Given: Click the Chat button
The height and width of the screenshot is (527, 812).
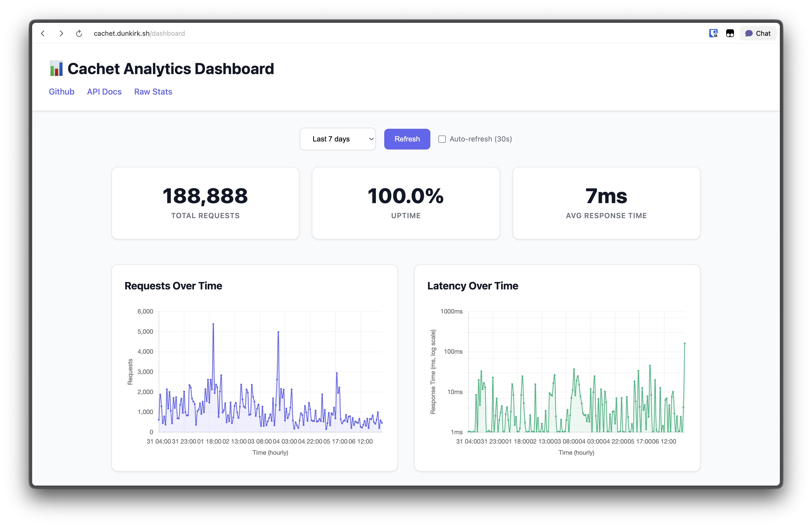Looking at the screenshot, I should (x=758, y=33).
